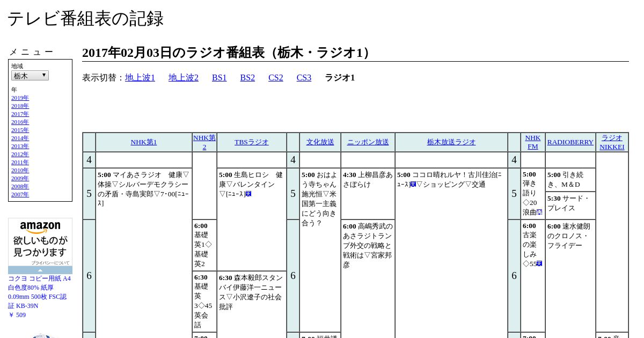Open the NHK第2 channel header link
The width and height of the screenshot is (644, 338).
pos(204,142)
